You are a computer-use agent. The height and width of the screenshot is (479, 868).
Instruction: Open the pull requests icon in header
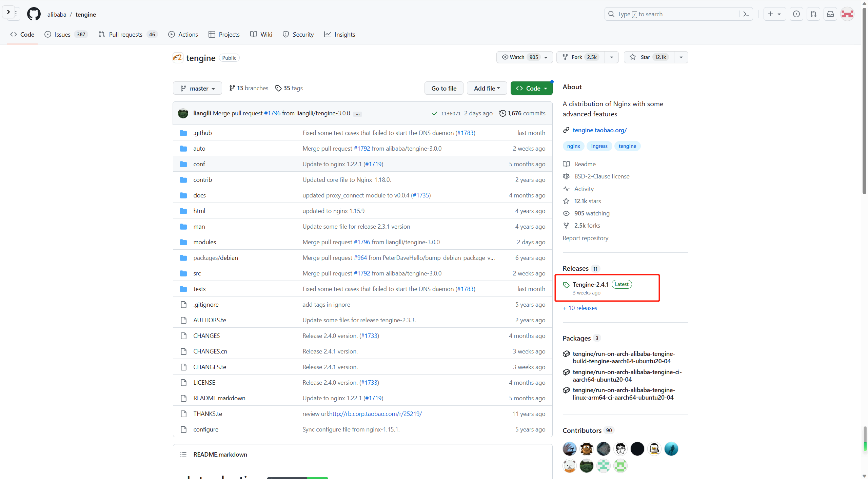coord(813,14)
